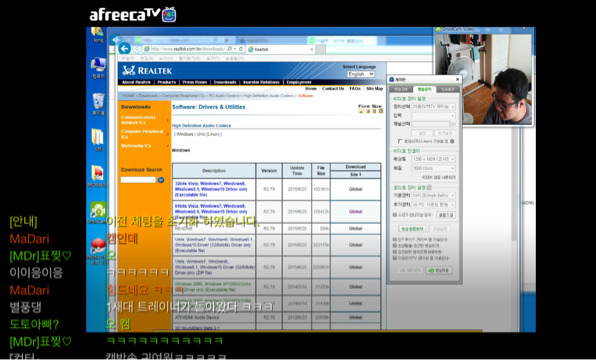Viewport: 596px width, 360px height.
Task: Click the 64bits Vista, Windows7 driver description
Action: [211, 211]
